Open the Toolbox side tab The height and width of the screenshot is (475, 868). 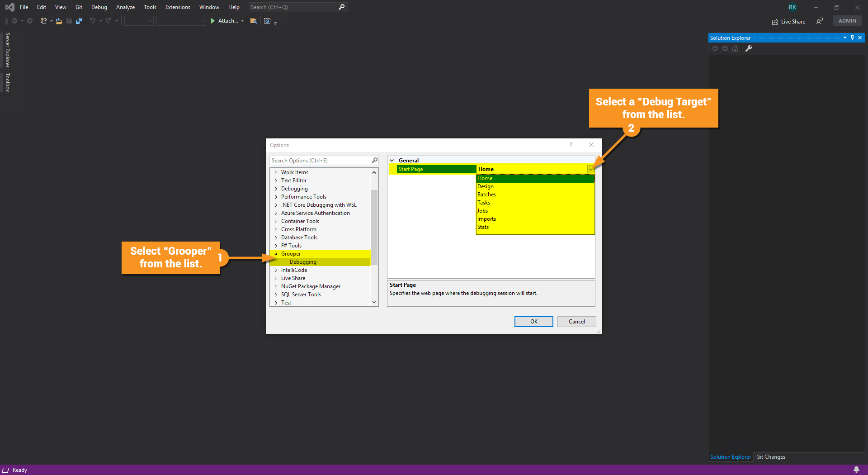(7, 82)
